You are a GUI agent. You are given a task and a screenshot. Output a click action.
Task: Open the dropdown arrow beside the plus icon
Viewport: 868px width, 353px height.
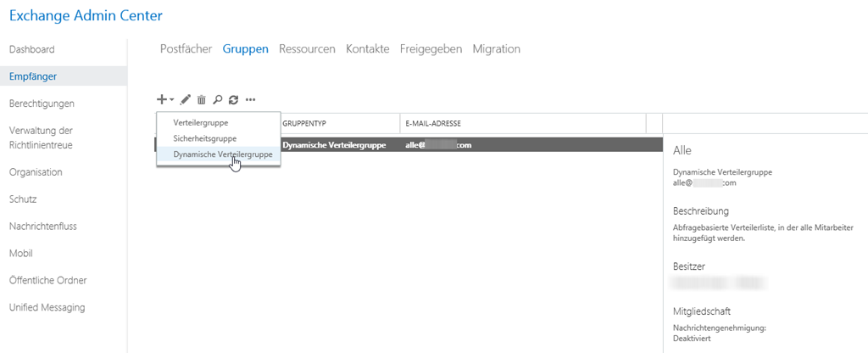click(171, 100)
